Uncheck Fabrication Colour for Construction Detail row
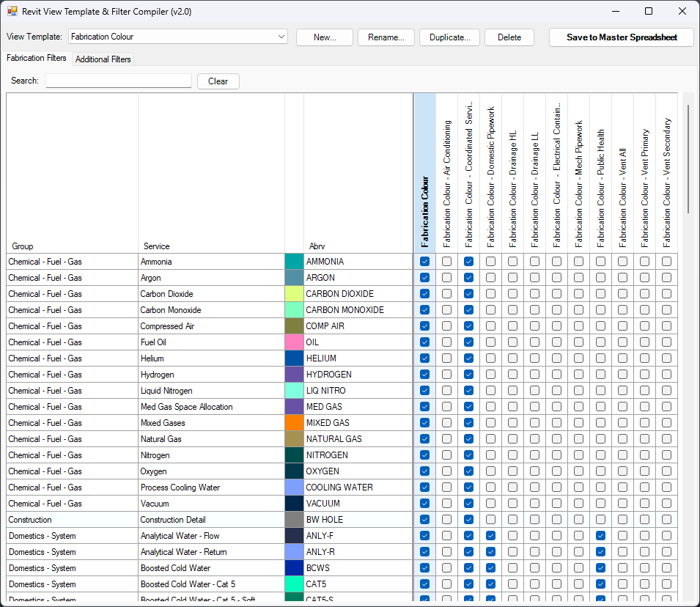The width and height of the screenshot is (700, 607). tap(424, 520)
